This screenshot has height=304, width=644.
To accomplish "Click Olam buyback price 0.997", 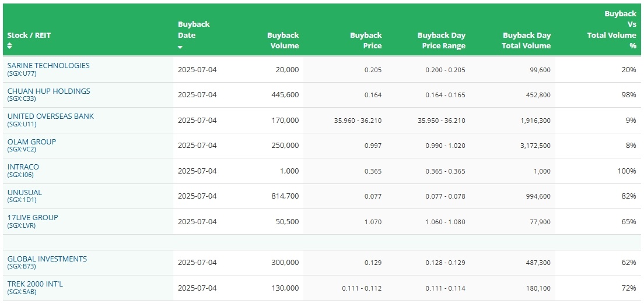I will pos(373,146).
